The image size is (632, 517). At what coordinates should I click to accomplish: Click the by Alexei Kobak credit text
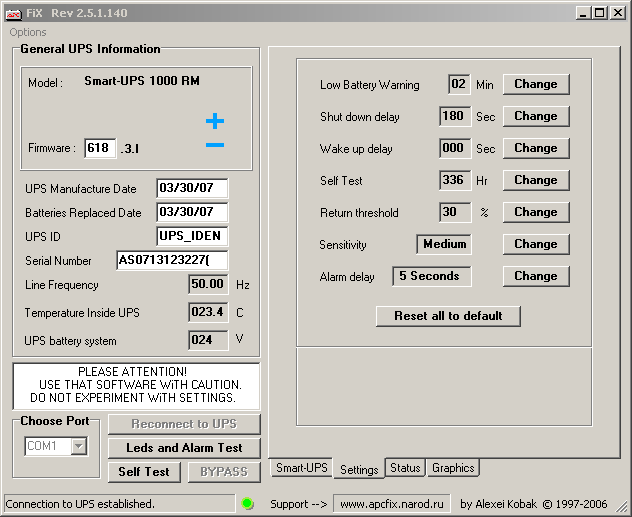coord(534,504)
